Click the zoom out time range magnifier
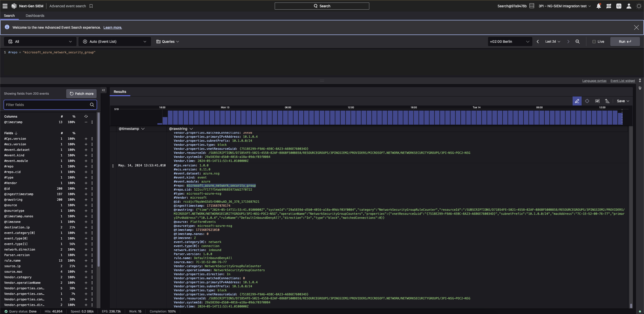This screenshot has height=314, width=644. point(577,42)
